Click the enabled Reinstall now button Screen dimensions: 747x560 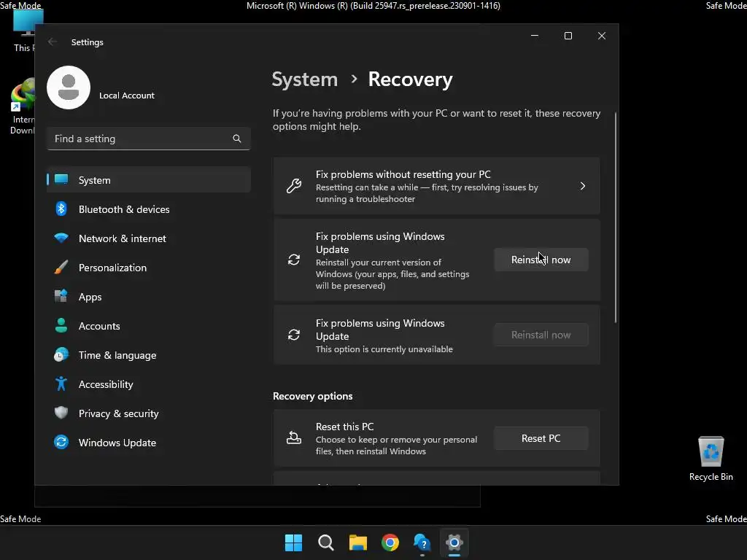[541, 260]
